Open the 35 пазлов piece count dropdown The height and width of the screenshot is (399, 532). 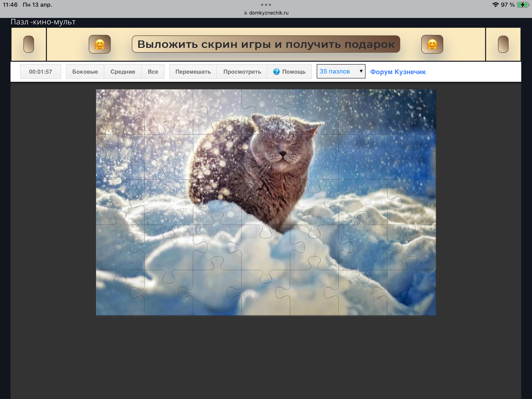337,72
